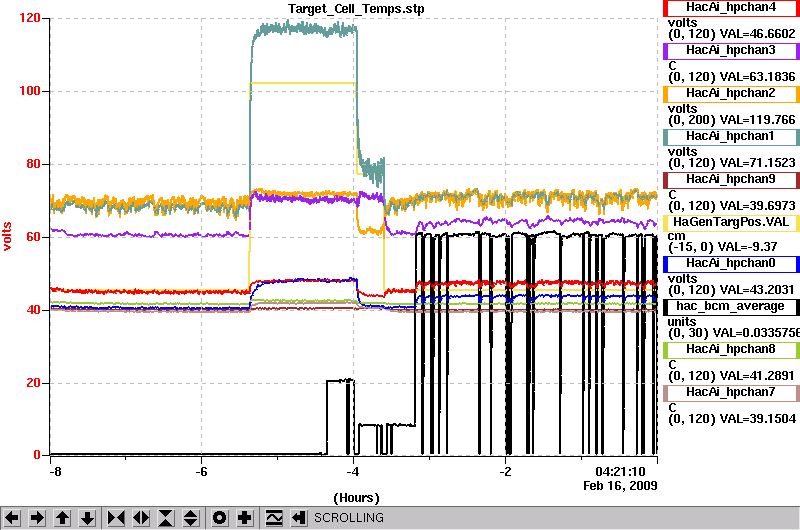This screenshot has height=530, width=800.
Task: Click the horizontal zoom-out diamond icon
Action: pyautogui.click(x=141, y=518)
